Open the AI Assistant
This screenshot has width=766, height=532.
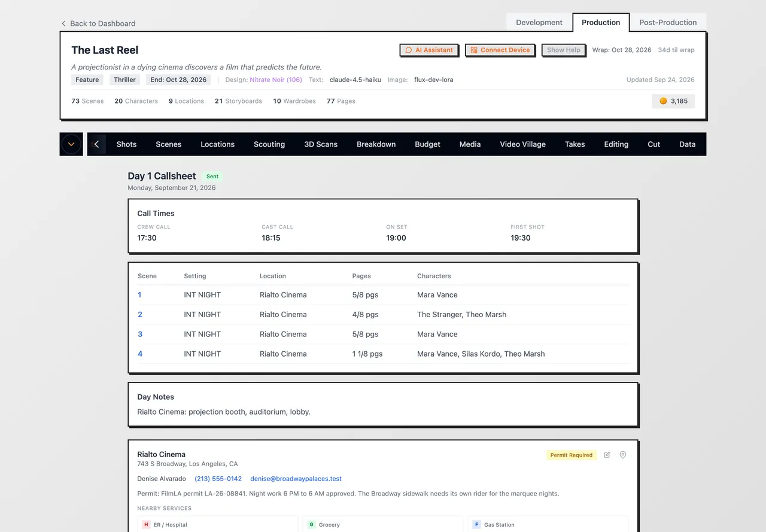click(x=429, y=50)
